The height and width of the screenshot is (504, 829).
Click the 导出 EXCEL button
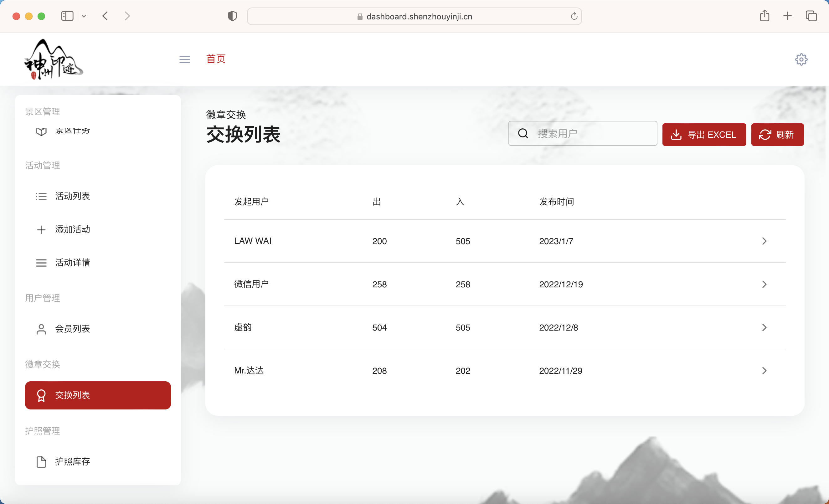tap(704, 135)
